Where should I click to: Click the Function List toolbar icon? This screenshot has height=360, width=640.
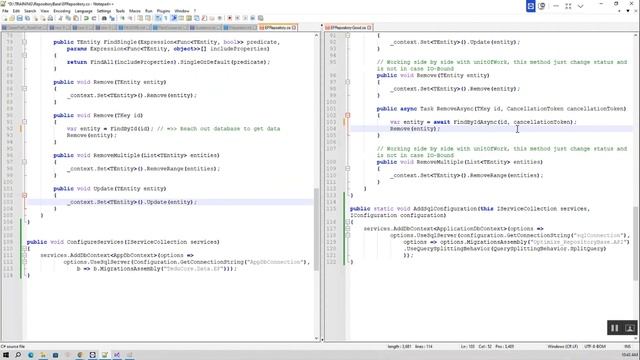tap(204, 18)
